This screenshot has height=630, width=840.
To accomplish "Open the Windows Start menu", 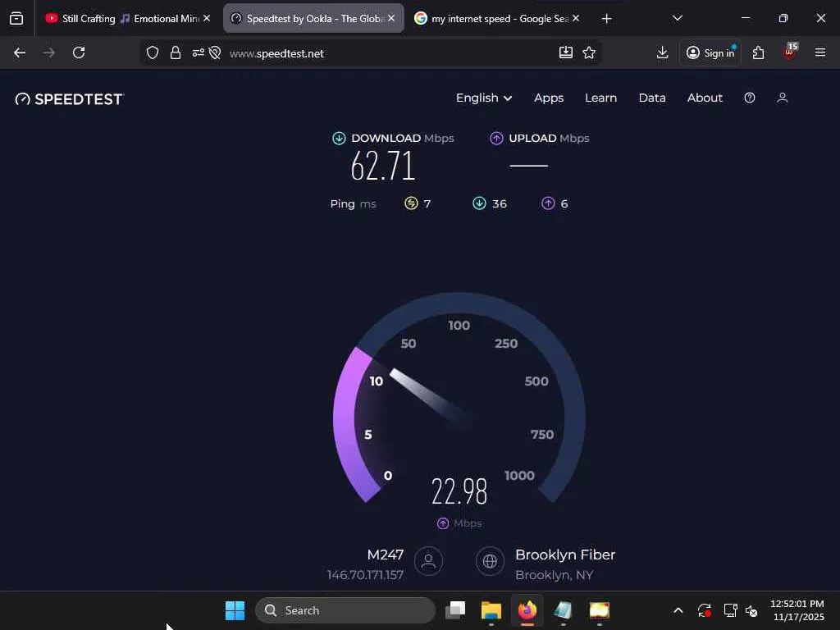I will click(x=235, y=610).
